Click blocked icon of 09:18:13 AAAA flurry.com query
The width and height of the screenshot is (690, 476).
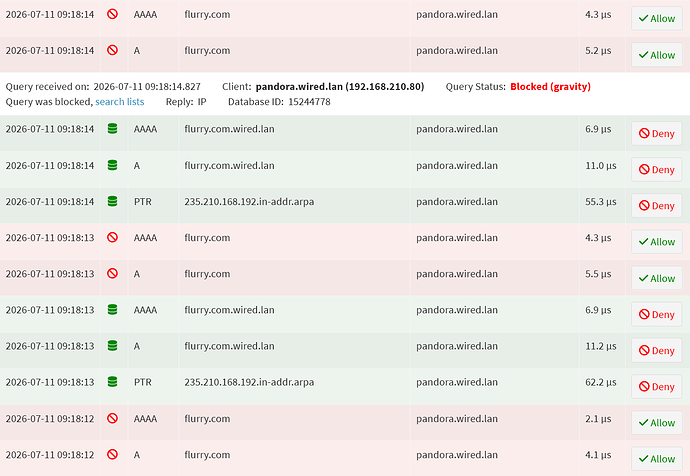point(113,237)
